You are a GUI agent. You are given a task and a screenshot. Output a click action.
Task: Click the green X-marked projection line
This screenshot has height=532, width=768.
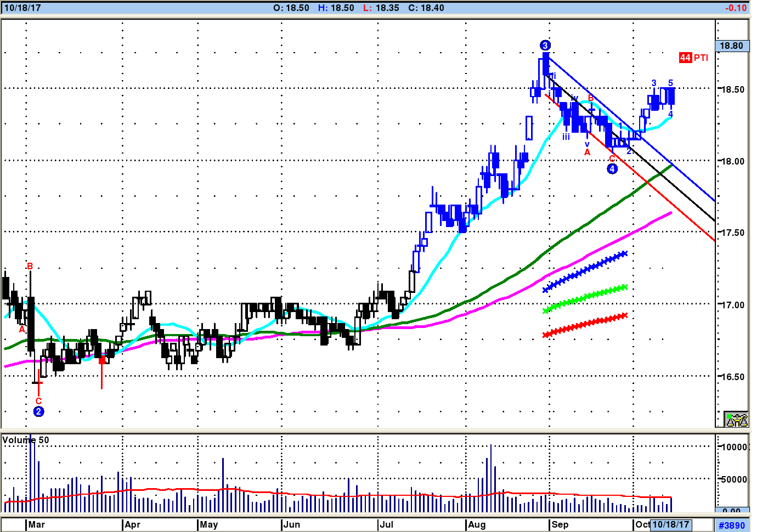pyautogui.click(x=585, y=299)
